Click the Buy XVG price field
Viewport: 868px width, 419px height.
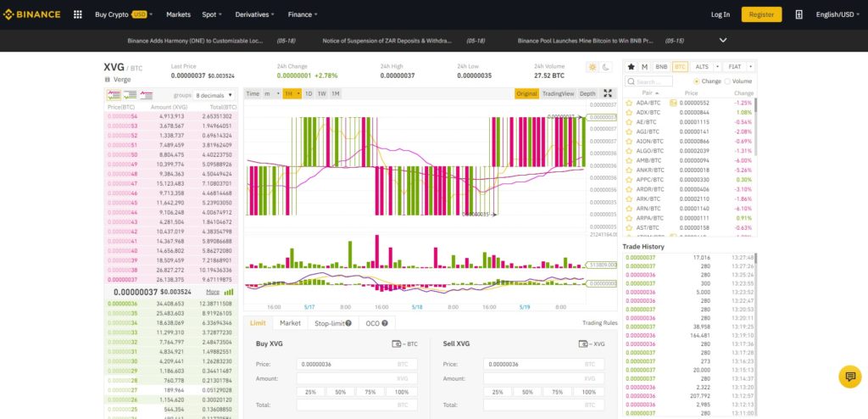point(357,364)
